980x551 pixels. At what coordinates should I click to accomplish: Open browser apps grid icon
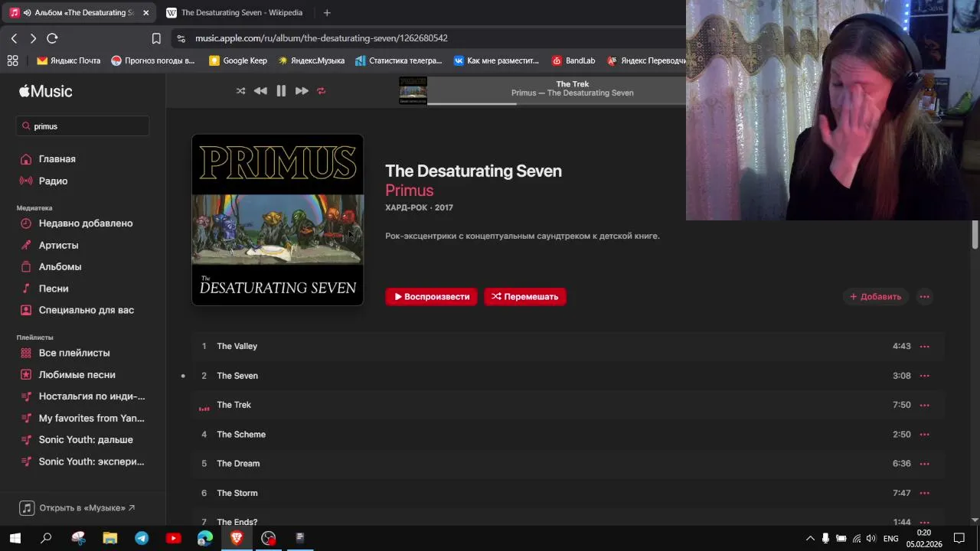(x=12, y=60)
